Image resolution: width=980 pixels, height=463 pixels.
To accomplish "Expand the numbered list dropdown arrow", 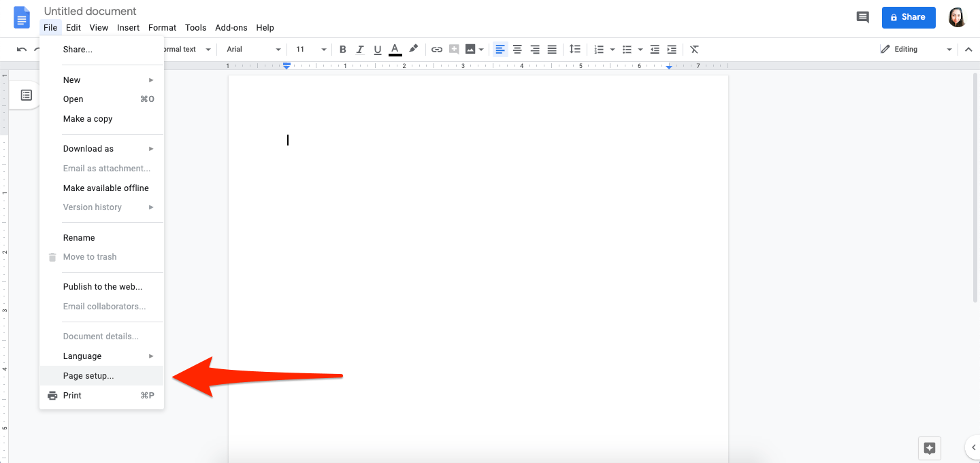I will (x=612, y=50).
